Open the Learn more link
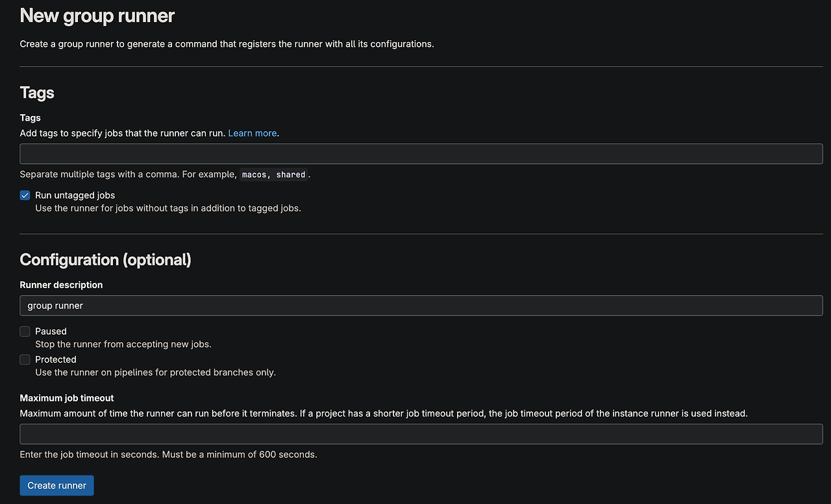 tap(252, 133)
